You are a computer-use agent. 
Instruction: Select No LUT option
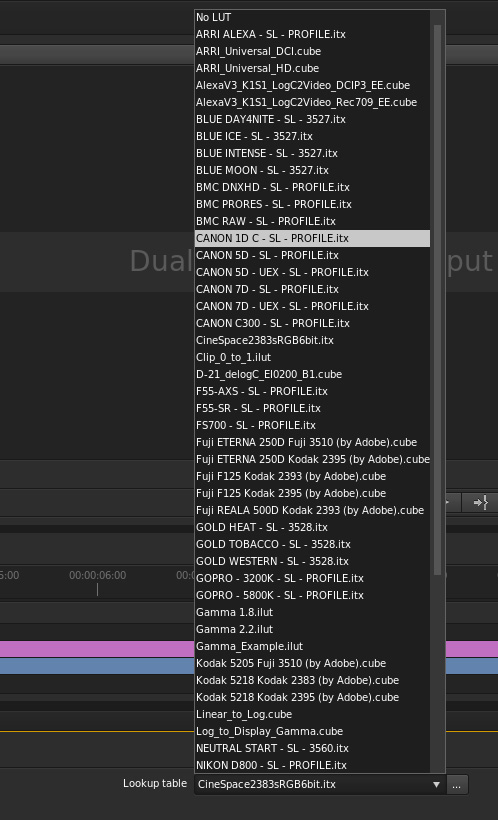(x=312, y=17)
